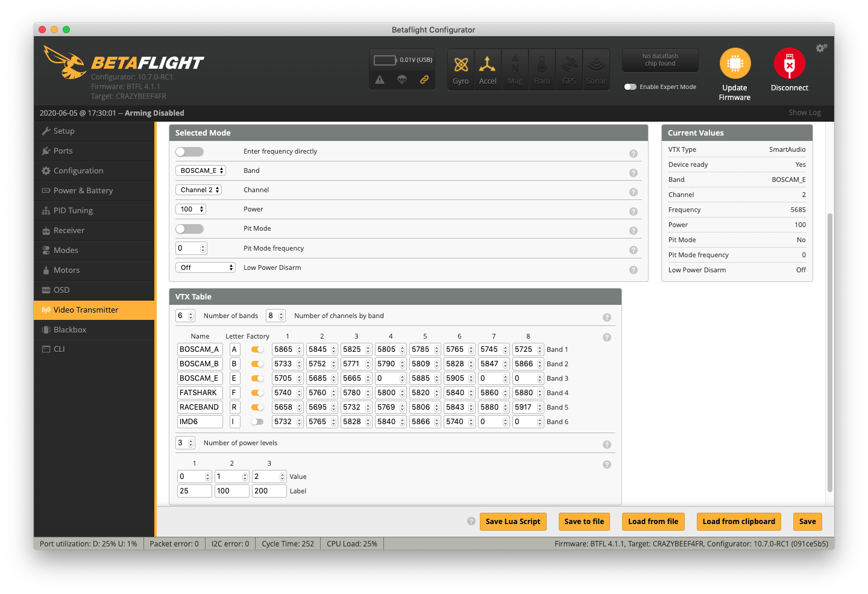Open the Low Power Disarm Off dropdown
Viewport: 868px width, 594px height.
click(206, 267)
